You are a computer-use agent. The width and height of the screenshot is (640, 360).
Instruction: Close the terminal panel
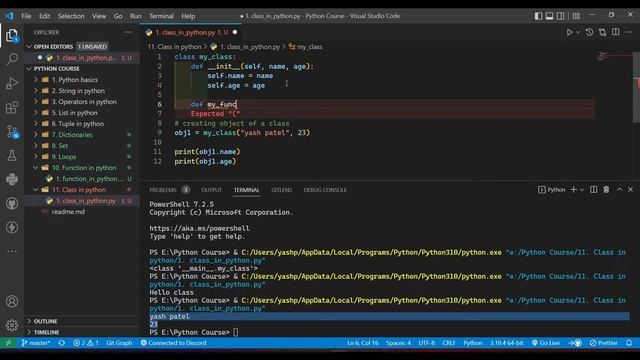tap(630, 189)
